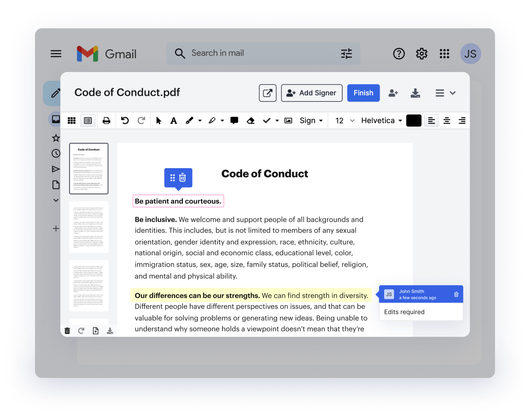Open the font size 12 dropdown
This screenshot has height=420, width=530.
pos(344,120)
